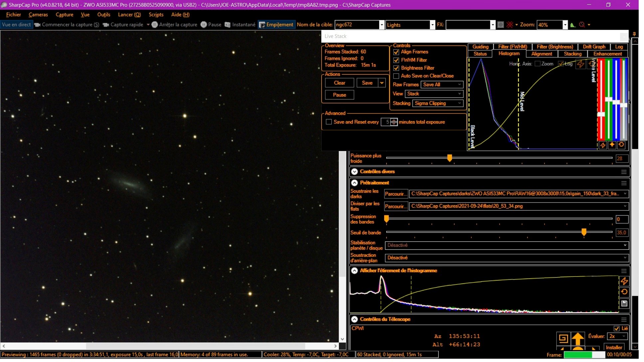Open the Prétraitement panel menu icon
Image resolution: width=644 pixels, height=362 pixels.
click(x=624, y=183)
